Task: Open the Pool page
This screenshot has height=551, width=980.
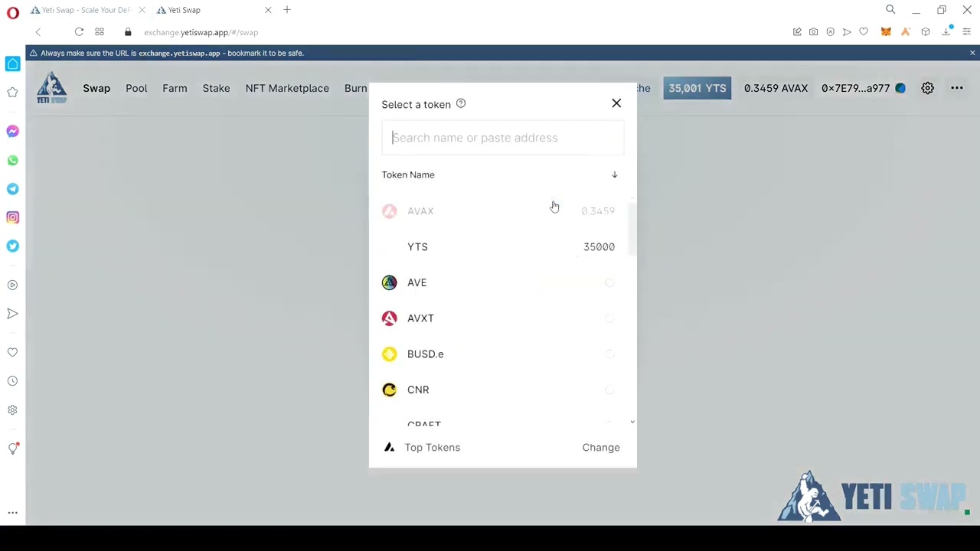Action: point(136,88)
